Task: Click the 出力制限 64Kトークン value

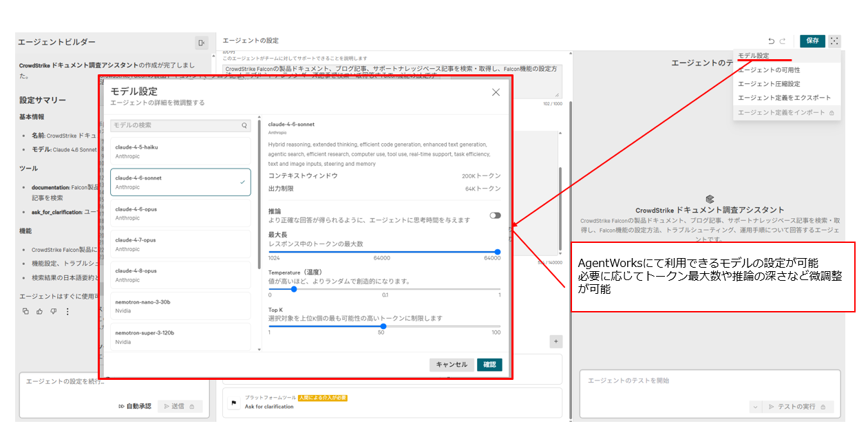Action: (x=483, y=189)
